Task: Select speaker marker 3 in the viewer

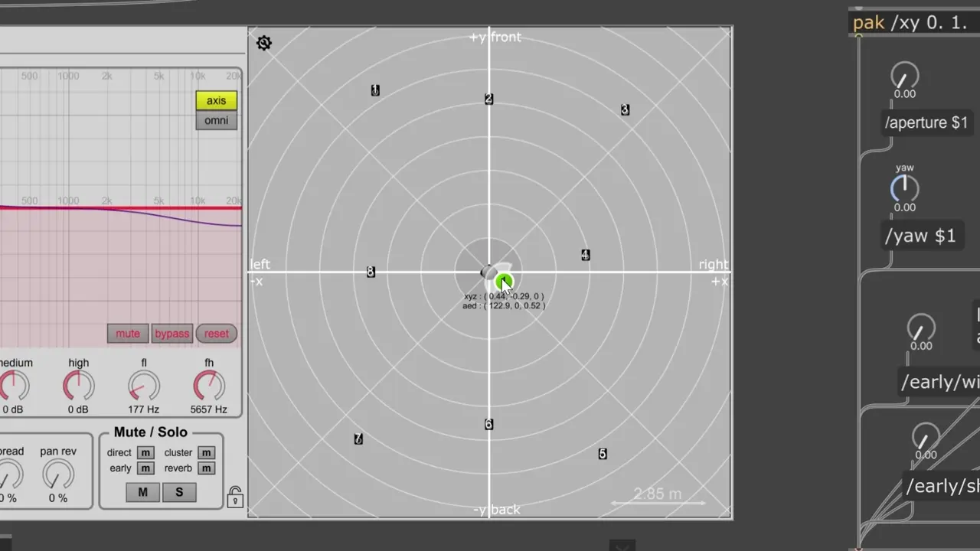Action: pos(625,110)
